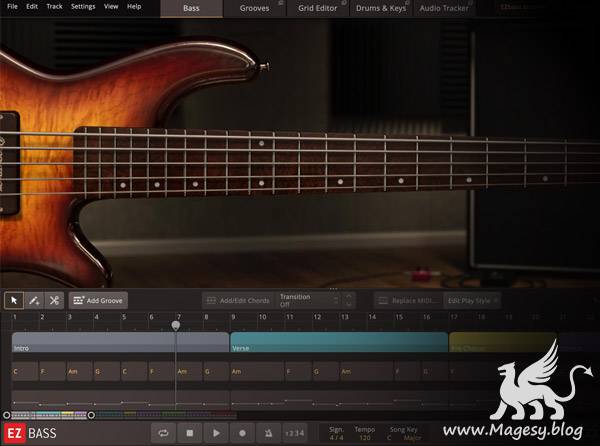Expand the Edit Play Style dropdown
Viewport: 600px width, 446px height.
click(473, 301)
